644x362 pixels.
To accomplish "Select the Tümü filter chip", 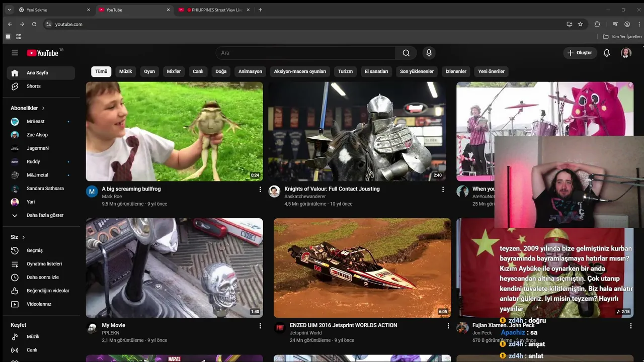I will 101,71.
